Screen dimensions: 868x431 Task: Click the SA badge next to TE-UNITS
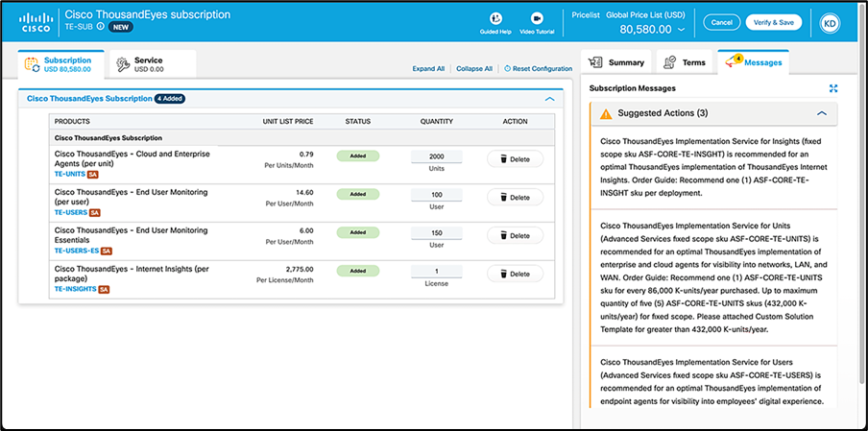pos(93,175)
